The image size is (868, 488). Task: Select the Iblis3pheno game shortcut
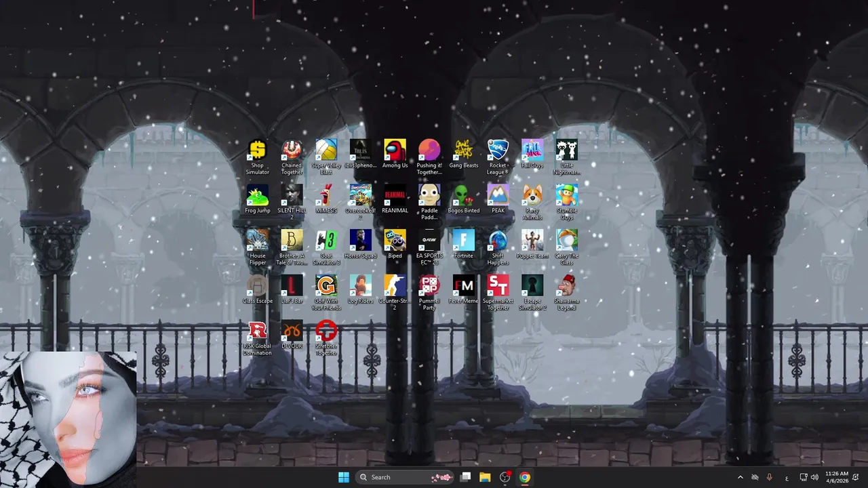[361, 154]
